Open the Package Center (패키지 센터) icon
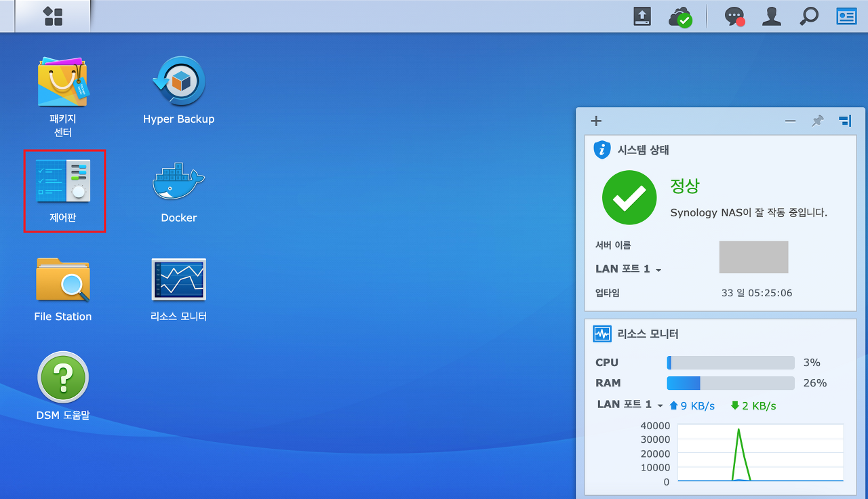This screenshot has height=499, width=868. coord(63,97)
